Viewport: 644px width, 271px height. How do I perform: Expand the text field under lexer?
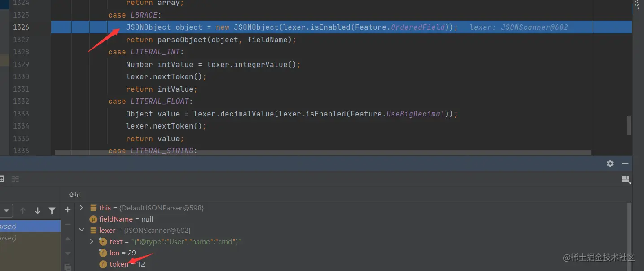(x=92, y=241)
